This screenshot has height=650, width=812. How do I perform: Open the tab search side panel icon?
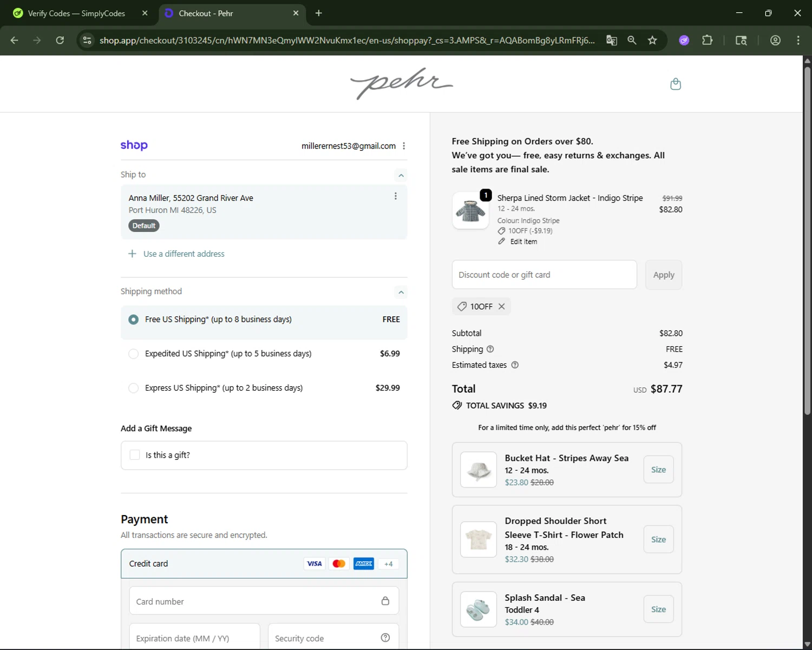741,40
